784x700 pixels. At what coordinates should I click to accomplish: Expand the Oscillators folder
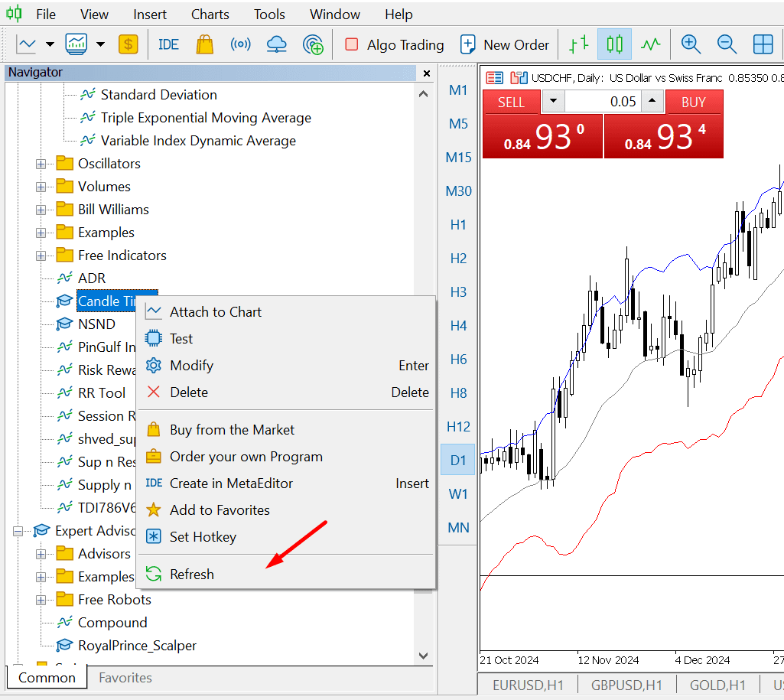point(41,164)
